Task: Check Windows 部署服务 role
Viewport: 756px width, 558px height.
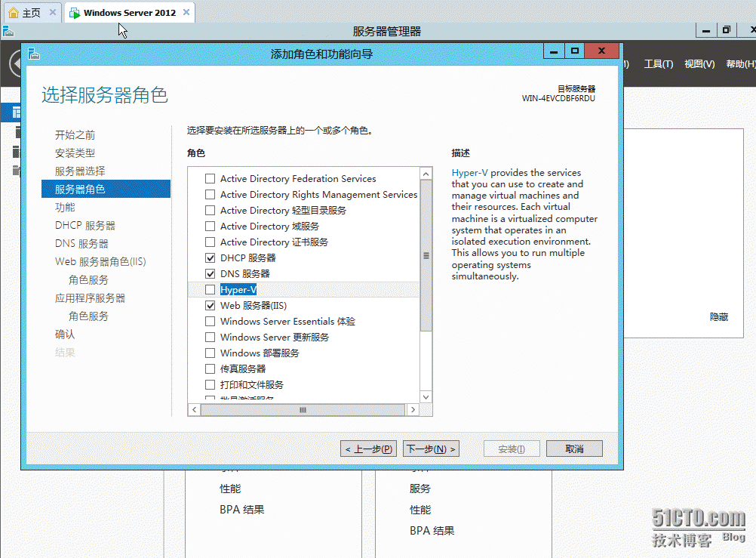Action: coord(210,353)
